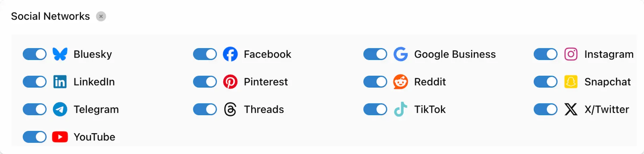Click the Google Business label
Image resolution: width=644 pixels, height=154 pixels.
(x=455, y=54)
